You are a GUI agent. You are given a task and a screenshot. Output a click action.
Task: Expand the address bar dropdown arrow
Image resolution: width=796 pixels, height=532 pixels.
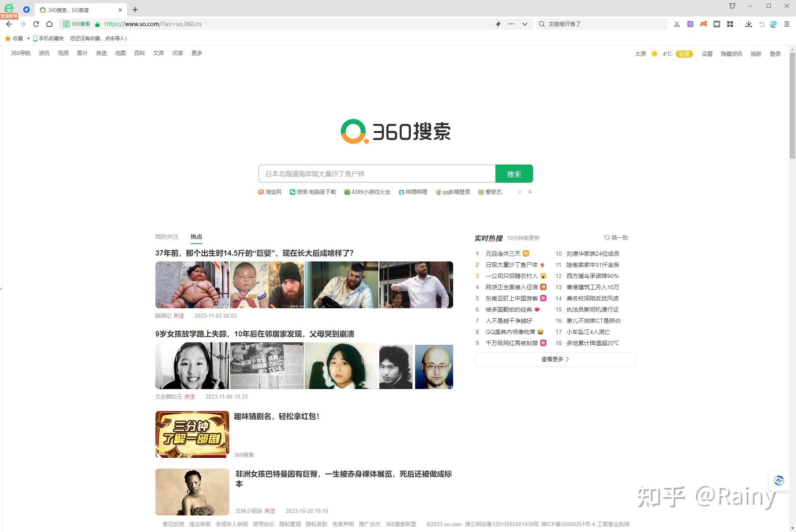[525, 24]
